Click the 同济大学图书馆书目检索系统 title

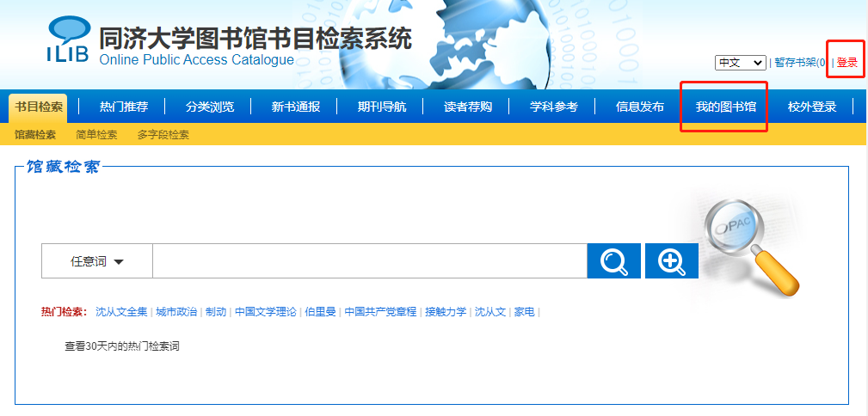pyautogui.click(x=255, y=38)
